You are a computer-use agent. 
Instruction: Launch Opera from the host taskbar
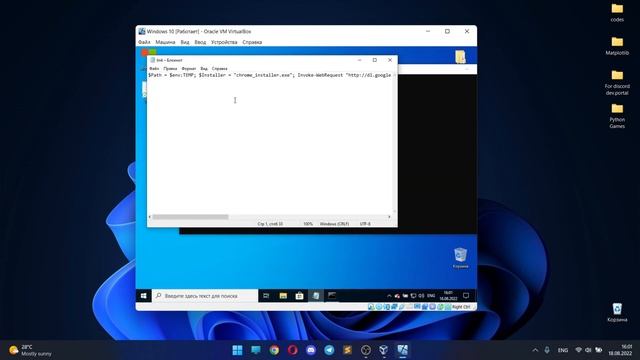point(293,350)
